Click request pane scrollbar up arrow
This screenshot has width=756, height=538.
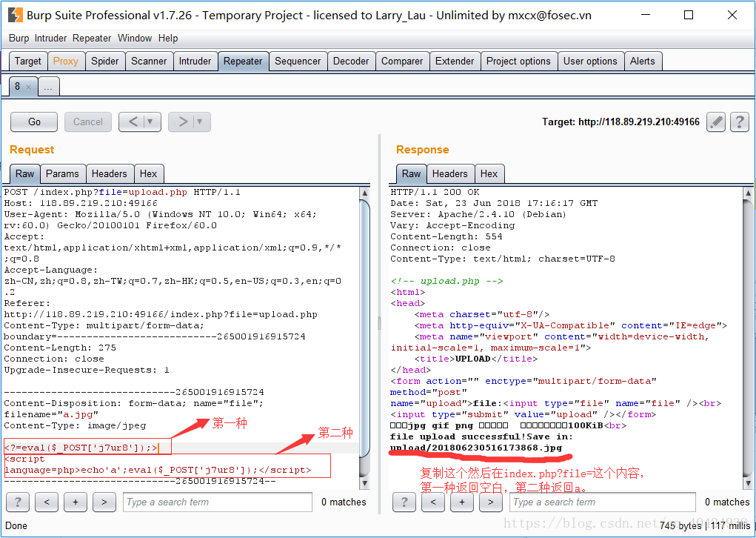point(365,193)
